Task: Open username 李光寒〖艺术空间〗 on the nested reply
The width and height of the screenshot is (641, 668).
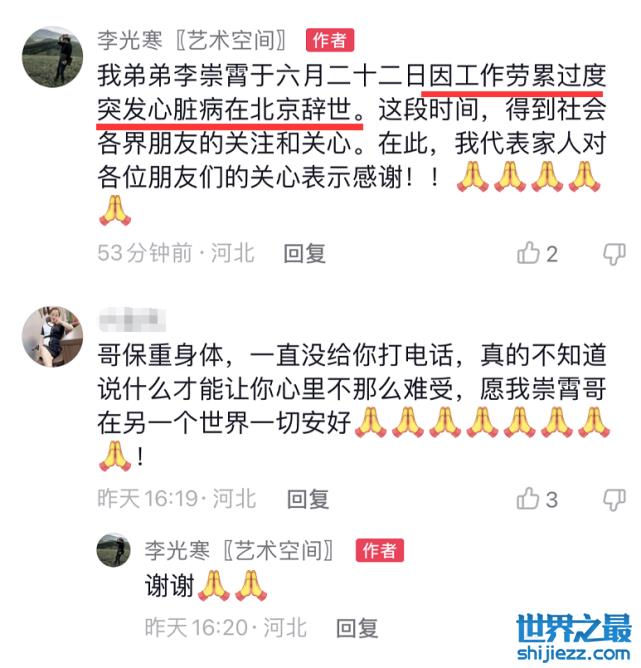Action: (240, 550)
